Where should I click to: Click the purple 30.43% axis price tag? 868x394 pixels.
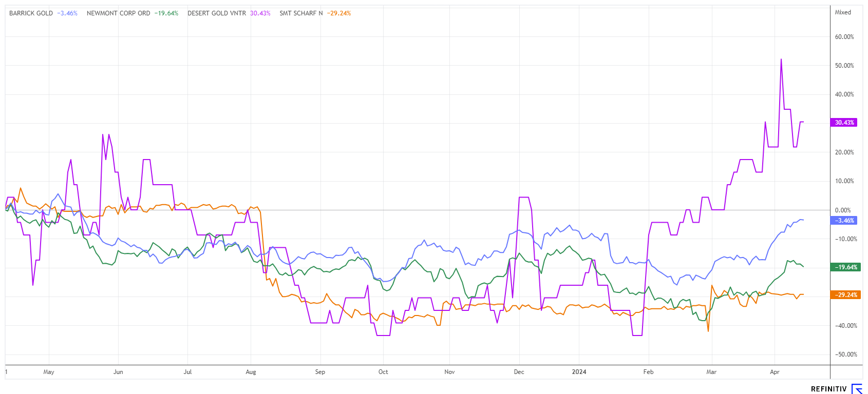click(x=844, y=123)
